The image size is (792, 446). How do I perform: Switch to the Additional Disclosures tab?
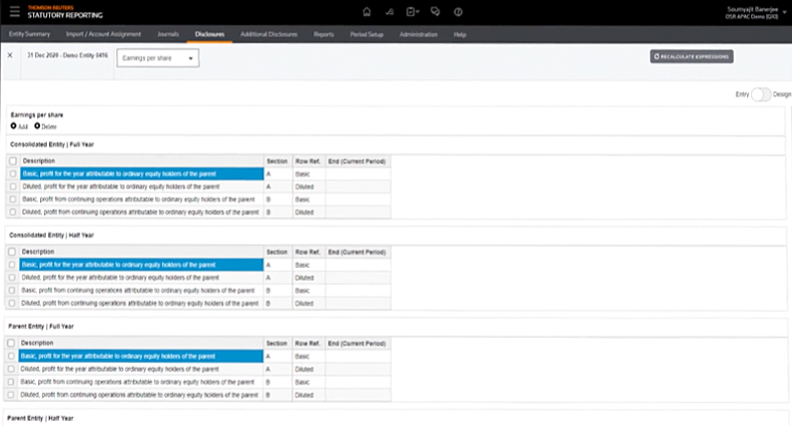click(x=271, y=35)
